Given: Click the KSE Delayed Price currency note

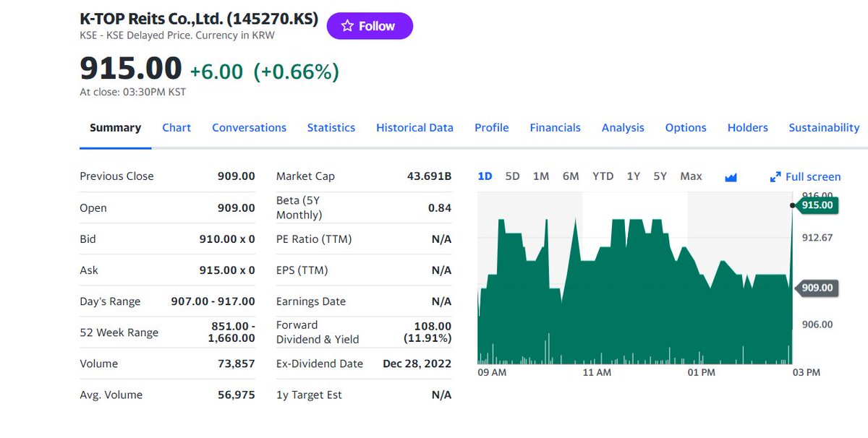Looking at the screenshot, I should tap(177, 35).
